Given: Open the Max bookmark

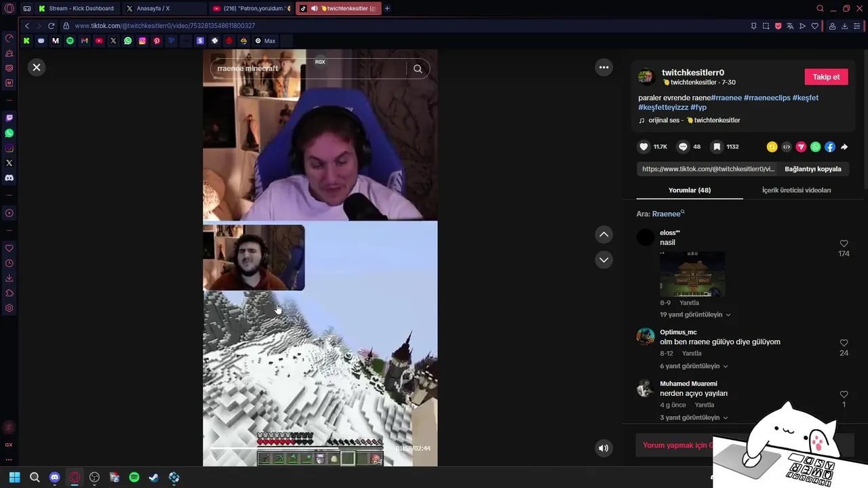Looking at the screenshot, I should pyautogui.click(x=265, y=41).
